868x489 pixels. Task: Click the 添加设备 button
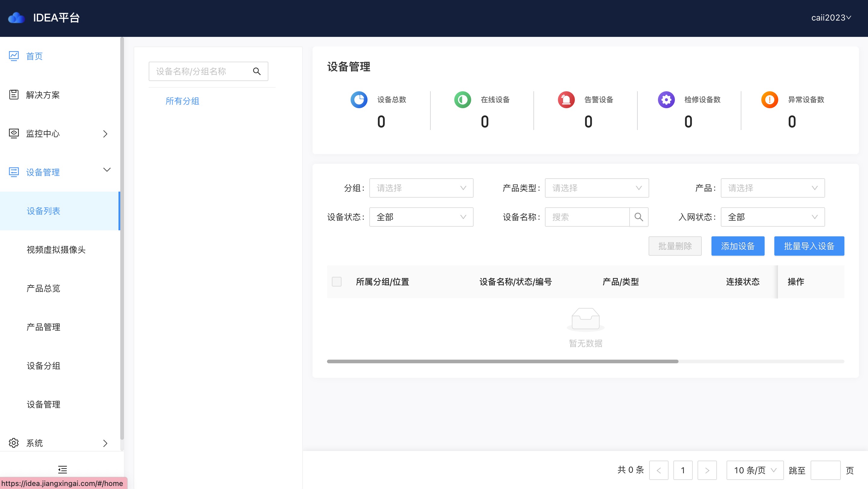pyautogui.click(x=738, y=246)
